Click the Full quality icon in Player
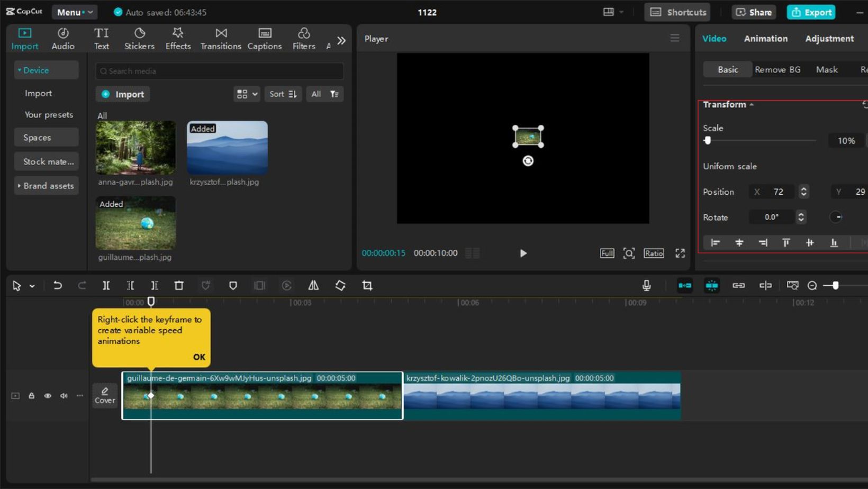The height and width of the screenshot is (489, 868). tap(607, 253)
